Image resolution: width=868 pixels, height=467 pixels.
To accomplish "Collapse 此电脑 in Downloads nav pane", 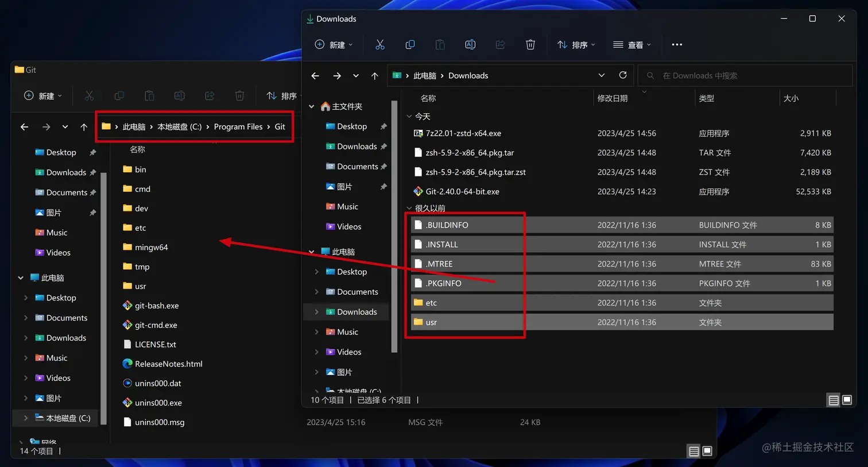I will pyautogui.click(x=312, y=252).
